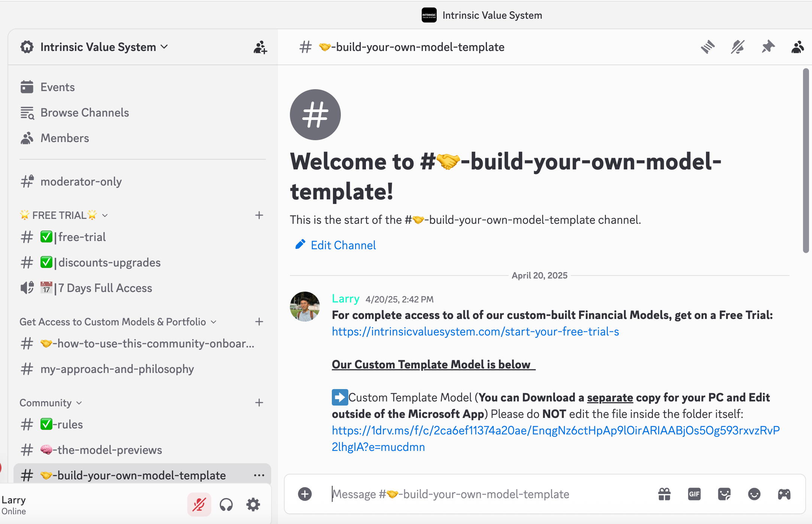812x524 pixels.
Task: Open the moderator-only channel
Action: (x=142, y=181)
